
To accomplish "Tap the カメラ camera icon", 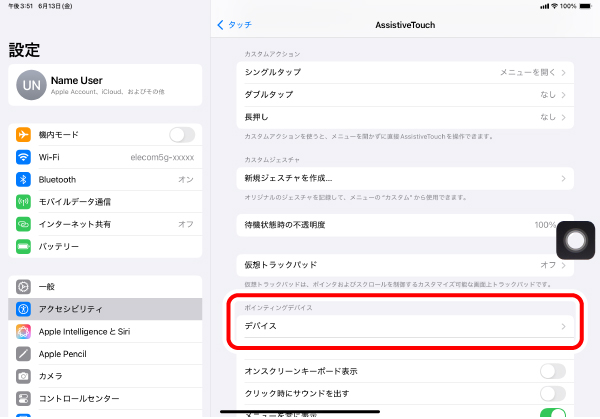I will click(24, 375).
